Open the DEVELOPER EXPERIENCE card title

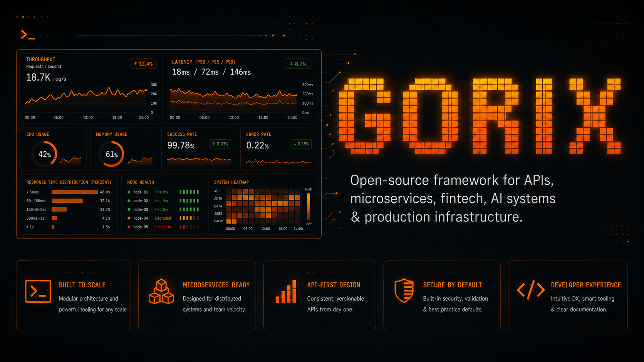click(x=586, y=285)
